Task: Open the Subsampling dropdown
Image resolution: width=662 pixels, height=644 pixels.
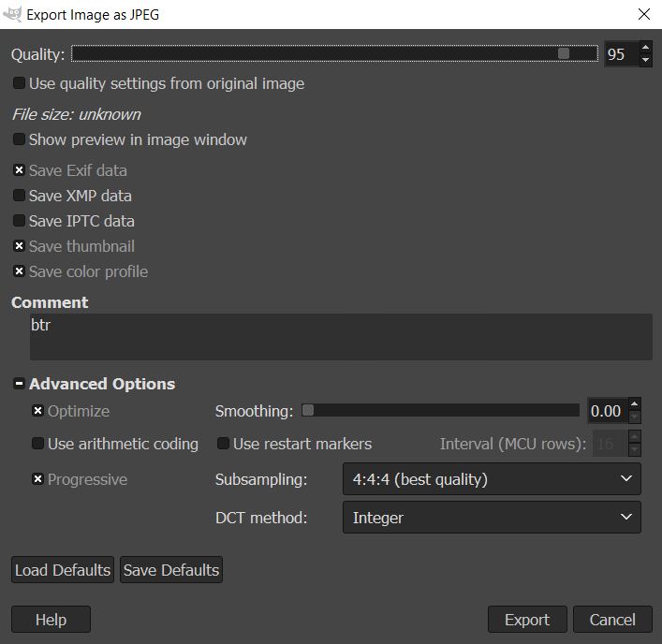Action: [x=492, y=479]
